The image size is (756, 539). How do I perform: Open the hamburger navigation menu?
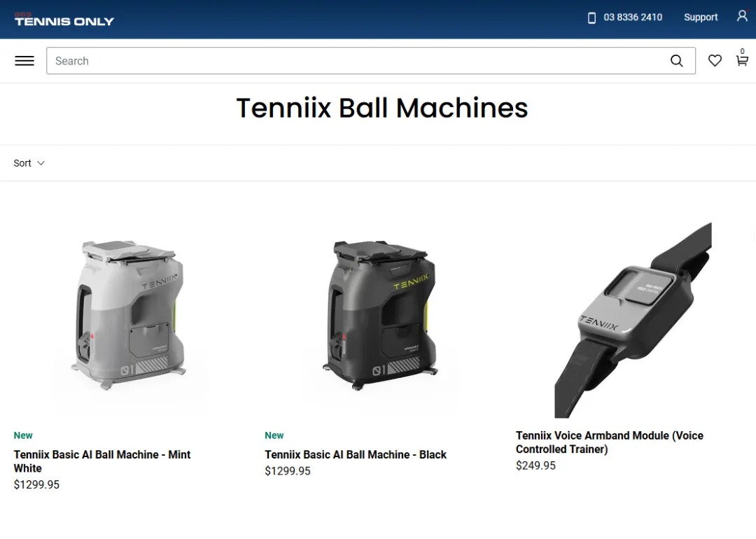click(24, 61)
